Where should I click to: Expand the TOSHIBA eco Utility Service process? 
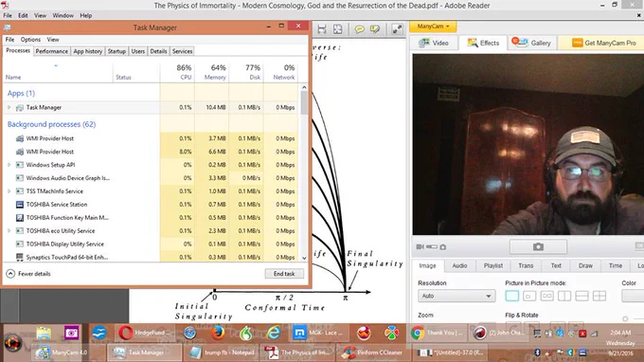9,230
